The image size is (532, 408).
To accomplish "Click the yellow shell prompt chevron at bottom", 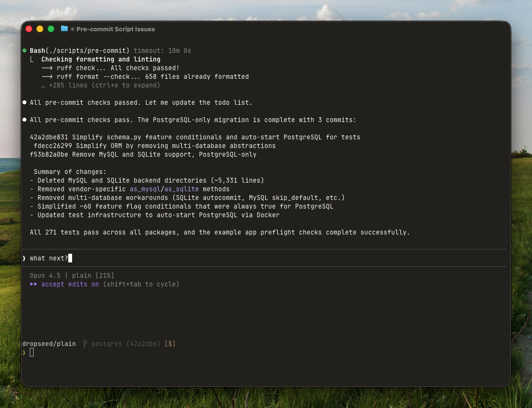I will (x=24, y=353).
